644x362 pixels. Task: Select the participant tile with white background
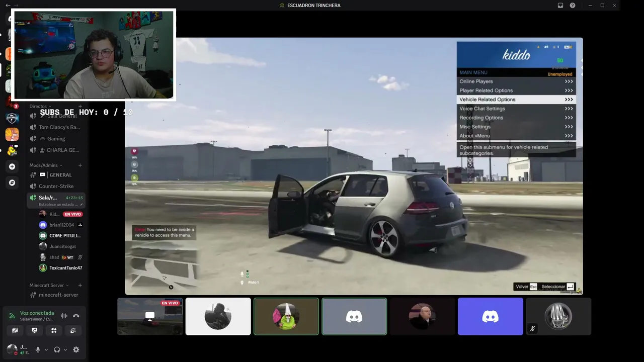pyautogui.click(x=218, y=316)
